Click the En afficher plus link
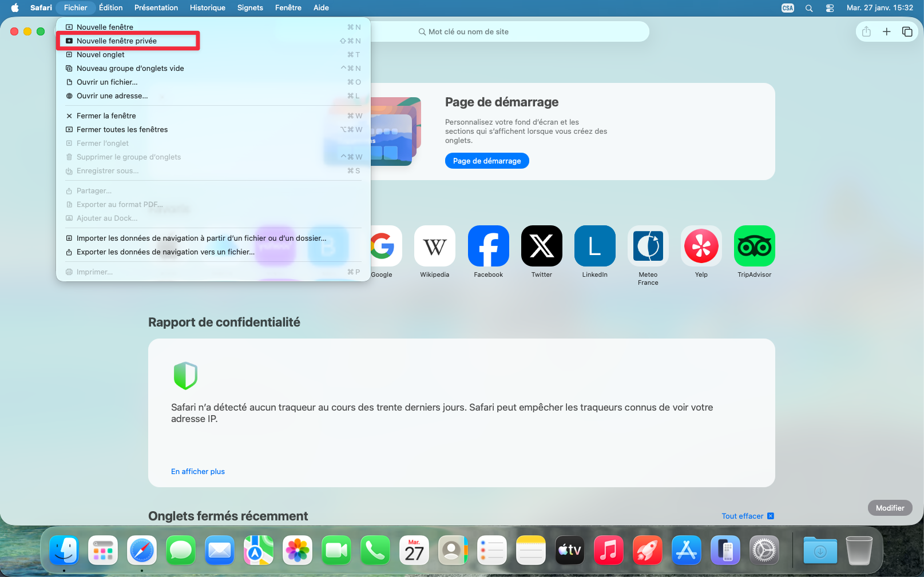Image resolution: width=924 pixels, height=577 pixels. (198, 472)
